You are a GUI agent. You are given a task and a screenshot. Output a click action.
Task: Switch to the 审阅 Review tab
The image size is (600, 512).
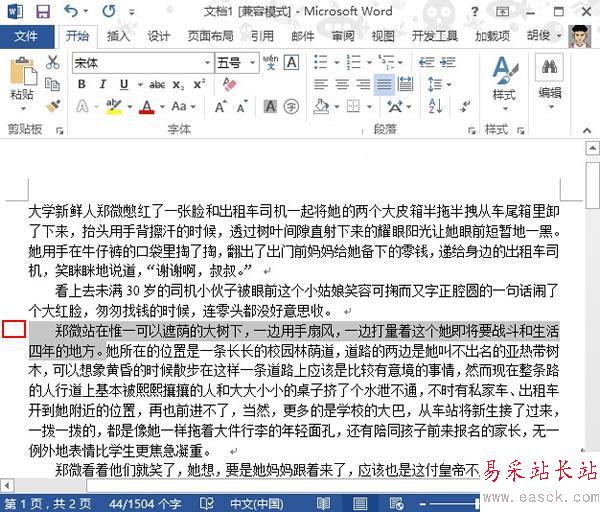click(x=343, y=36)
